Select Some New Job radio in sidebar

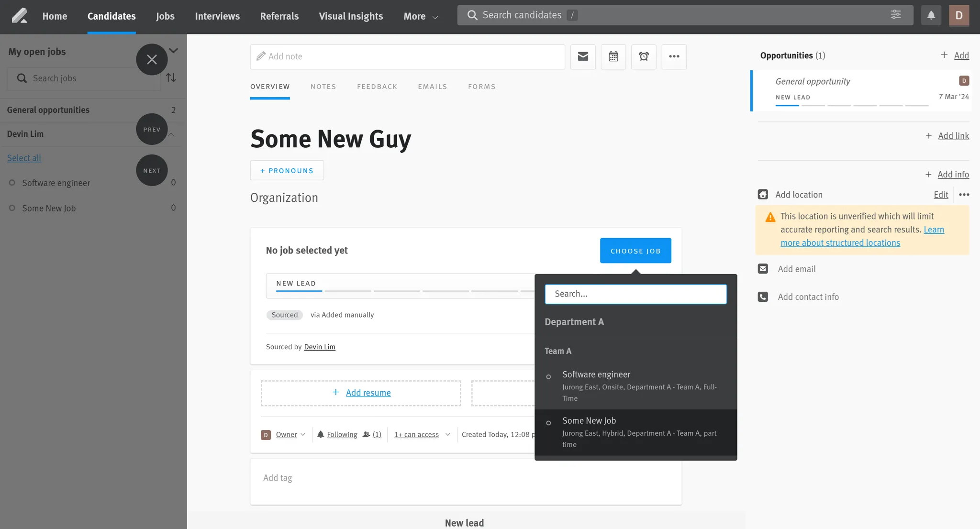(12, 208)
